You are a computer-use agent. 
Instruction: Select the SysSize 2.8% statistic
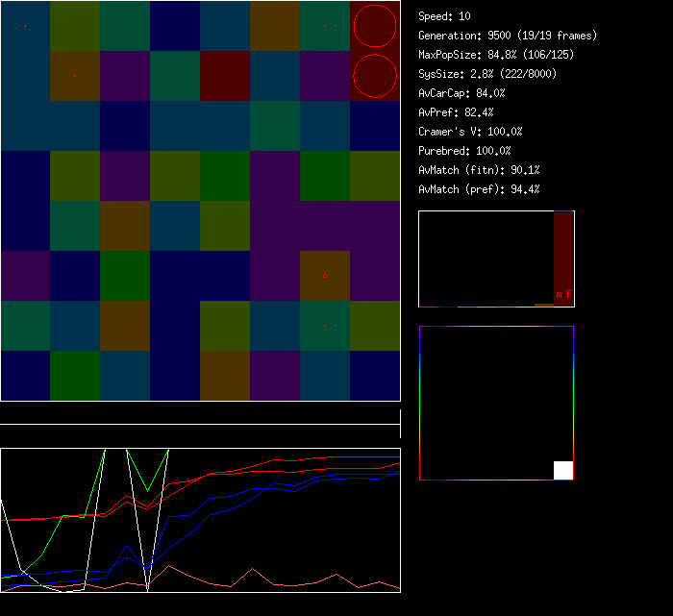click(x=486, y=74)
